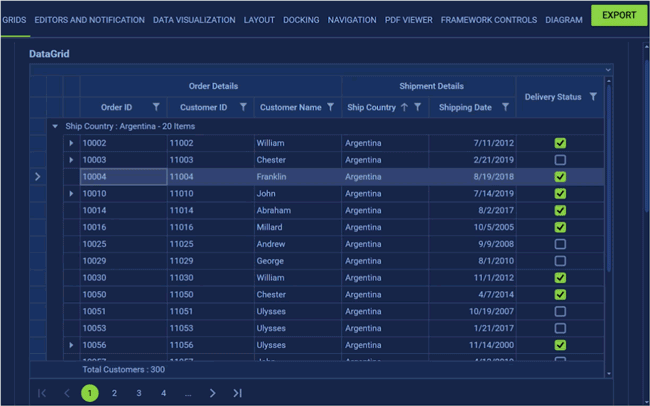This screenshot has height=406, width=650.
Task: Click the shipping date 11/14/2000
Action: coord(472,345)
